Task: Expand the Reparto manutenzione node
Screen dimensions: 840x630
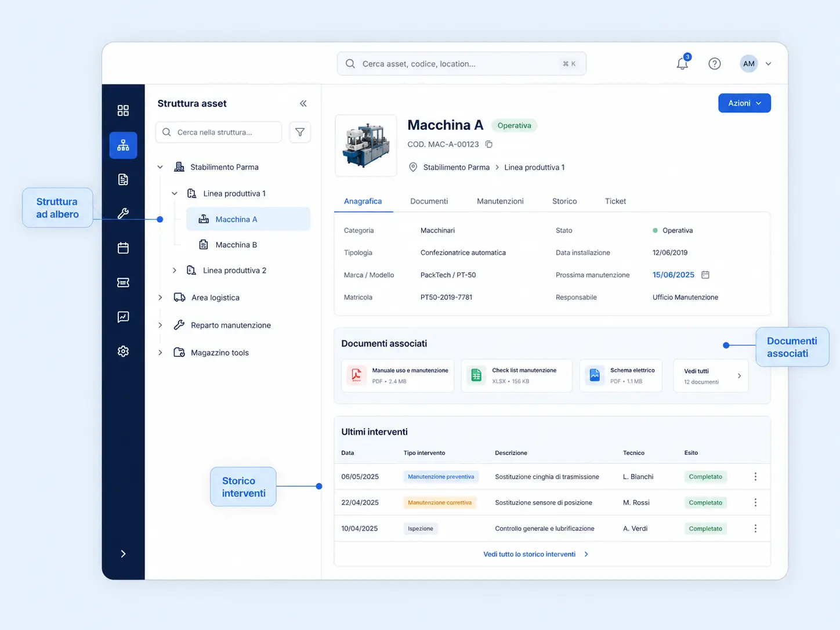Action: point(160,325)
